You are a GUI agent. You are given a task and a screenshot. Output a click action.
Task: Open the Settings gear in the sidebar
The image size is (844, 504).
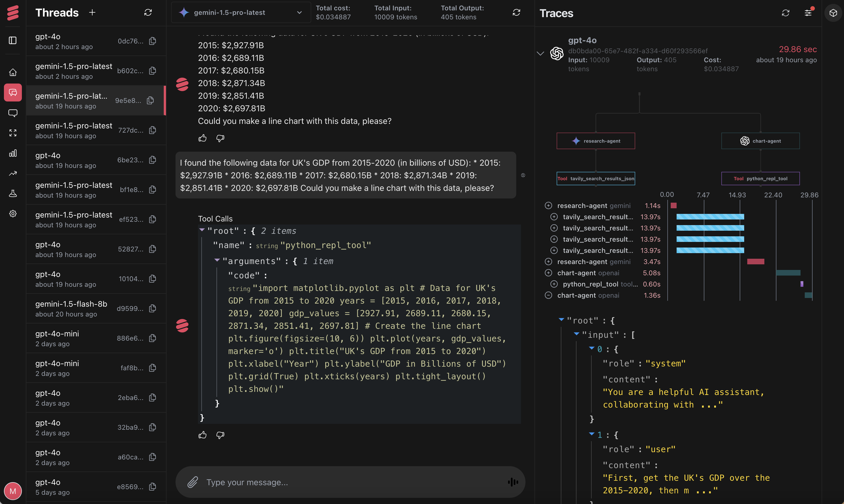click(13, 213)
